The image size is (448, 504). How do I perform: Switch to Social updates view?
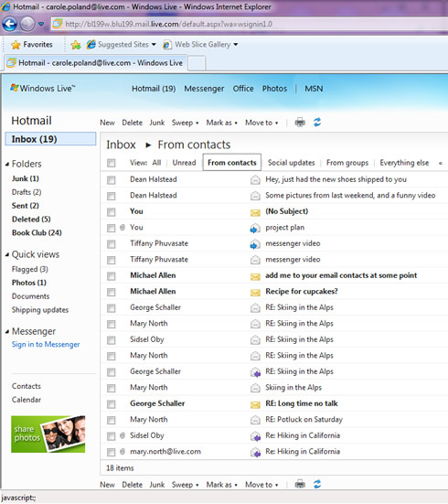tap(291, 163)
